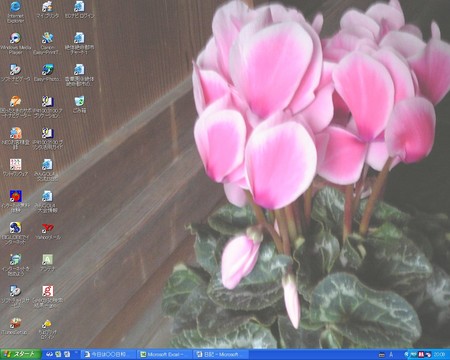Open the web shortcut right of the calendar icon
Screen dimensions: 450x360
[x=47, y=170]
